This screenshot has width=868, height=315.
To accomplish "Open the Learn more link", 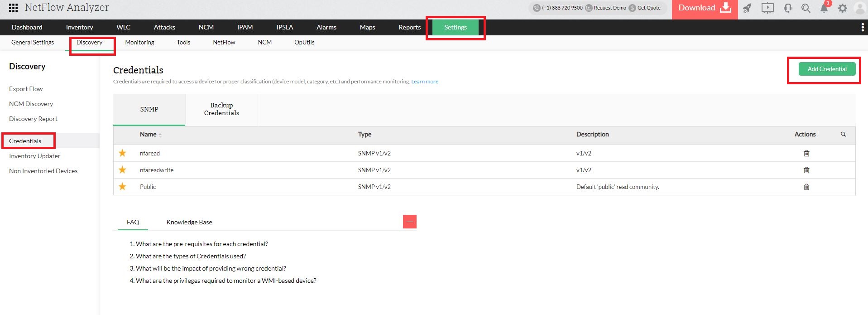I will (425, 82).
